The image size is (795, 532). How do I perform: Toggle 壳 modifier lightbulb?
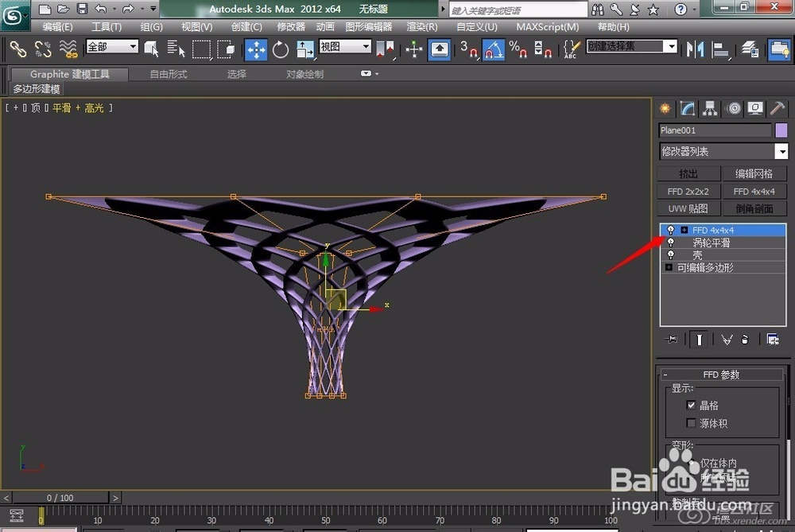tap(670, 254)
